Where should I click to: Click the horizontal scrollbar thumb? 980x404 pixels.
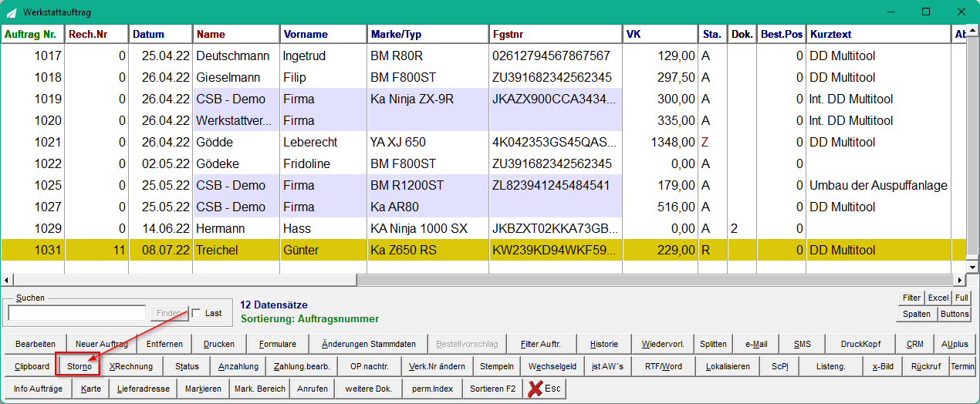coord(184,280)
